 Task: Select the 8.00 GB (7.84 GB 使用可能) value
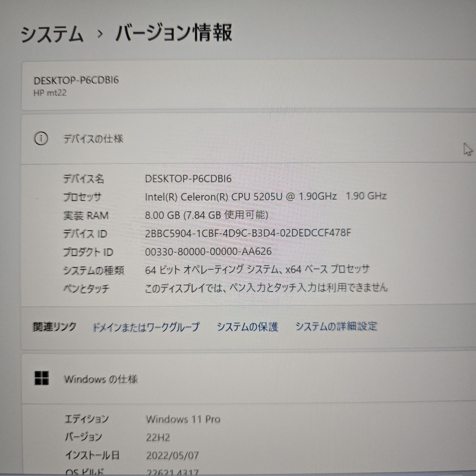coord(206,214)
